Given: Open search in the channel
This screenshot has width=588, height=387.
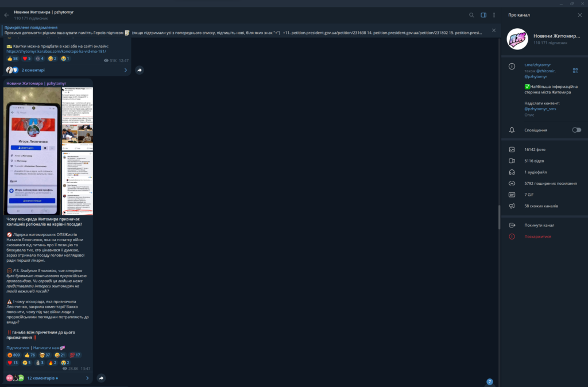Looking at the screenshot, I should pyautogui.click(x=471, y=15).
